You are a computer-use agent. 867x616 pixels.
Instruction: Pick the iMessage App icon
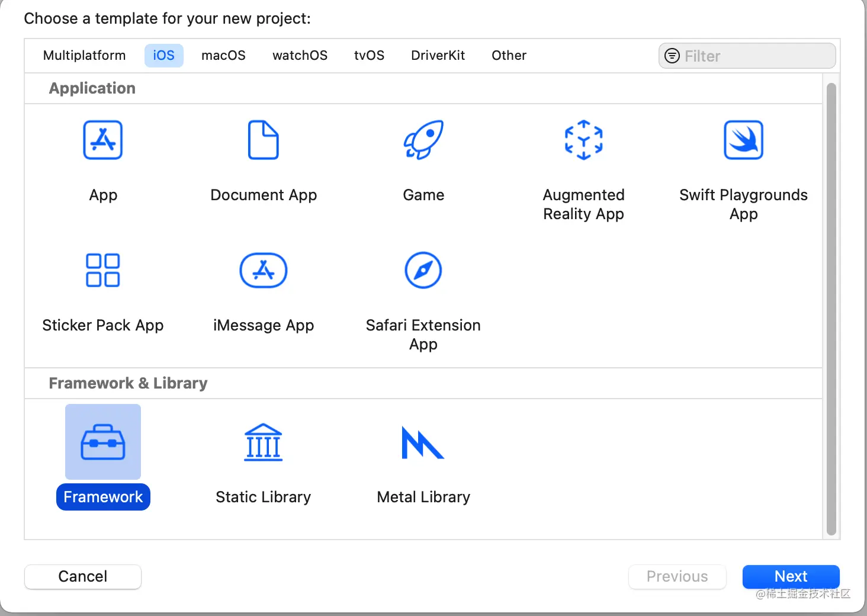(x=264, y=270)
